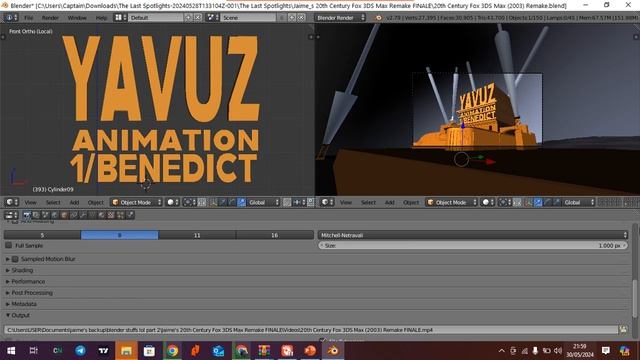The height and width of the screenshot is (360, 640).
Task: Select scale manipulator in left 3D view
Action: click(242, 202)
